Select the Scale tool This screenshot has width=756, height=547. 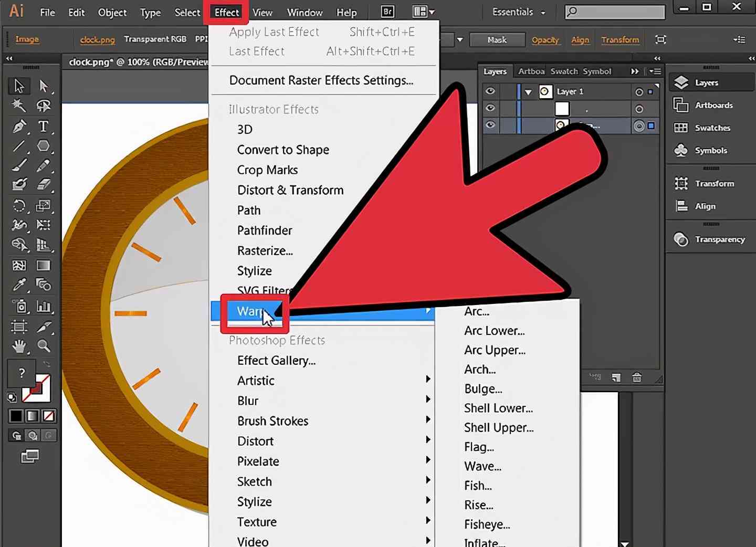click(44, 205)
